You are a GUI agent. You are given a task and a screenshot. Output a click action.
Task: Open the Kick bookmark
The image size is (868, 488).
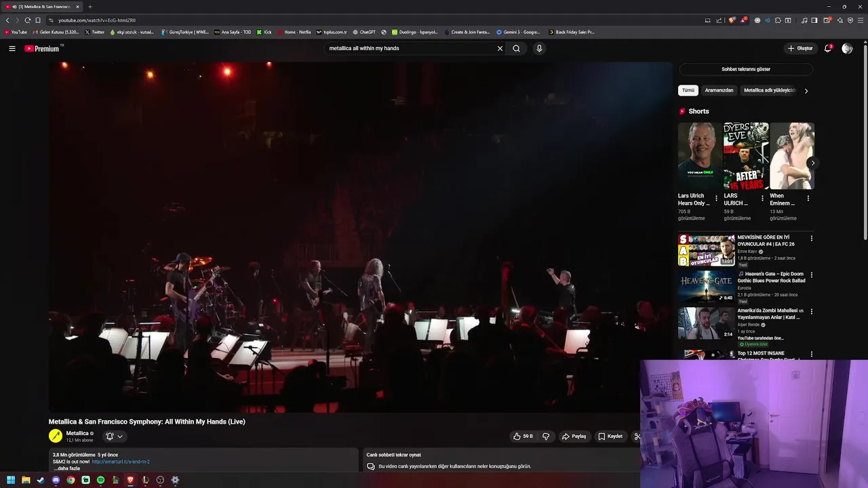[264, 32]
